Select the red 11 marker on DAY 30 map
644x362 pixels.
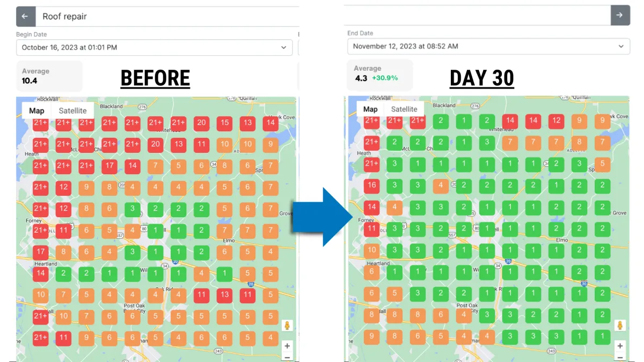click(371, 228)
